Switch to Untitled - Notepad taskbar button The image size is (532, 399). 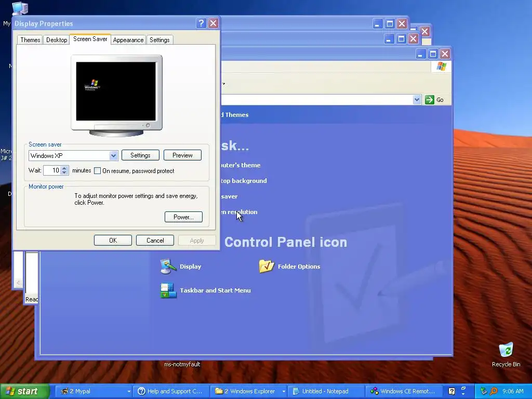pyautogui.click(x=325, y=391)
